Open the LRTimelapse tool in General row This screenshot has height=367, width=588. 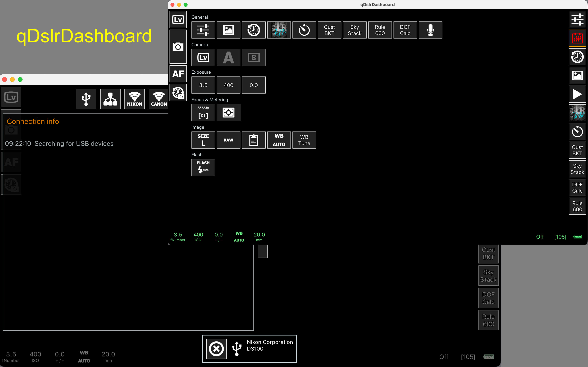[x=279, y=30]
